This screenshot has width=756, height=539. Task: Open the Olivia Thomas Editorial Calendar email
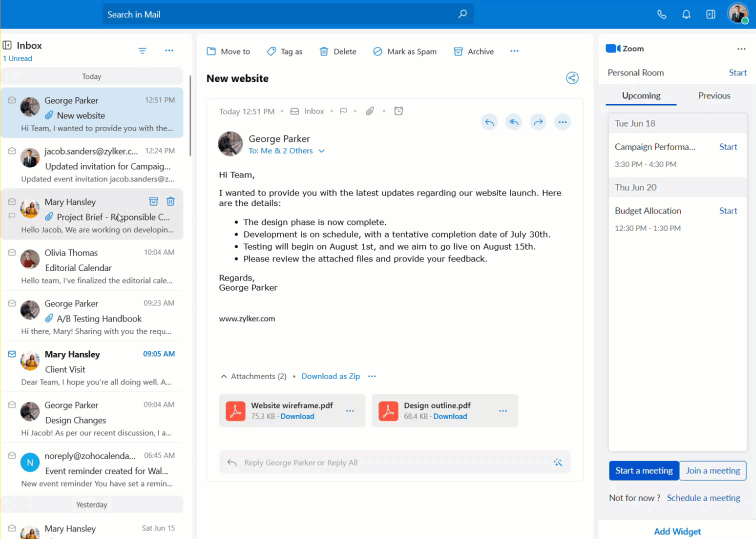(92, 266)
